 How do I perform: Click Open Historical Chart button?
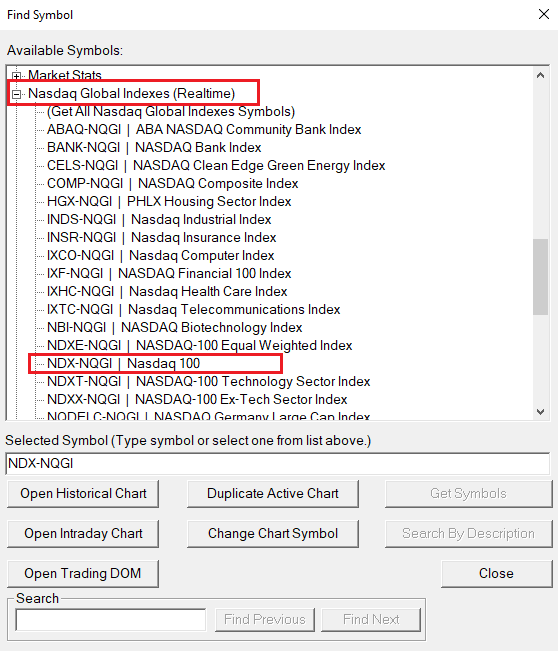point(83,493)
